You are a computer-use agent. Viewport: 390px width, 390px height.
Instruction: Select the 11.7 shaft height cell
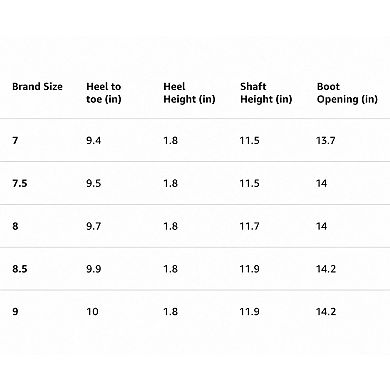coord(249,226)
